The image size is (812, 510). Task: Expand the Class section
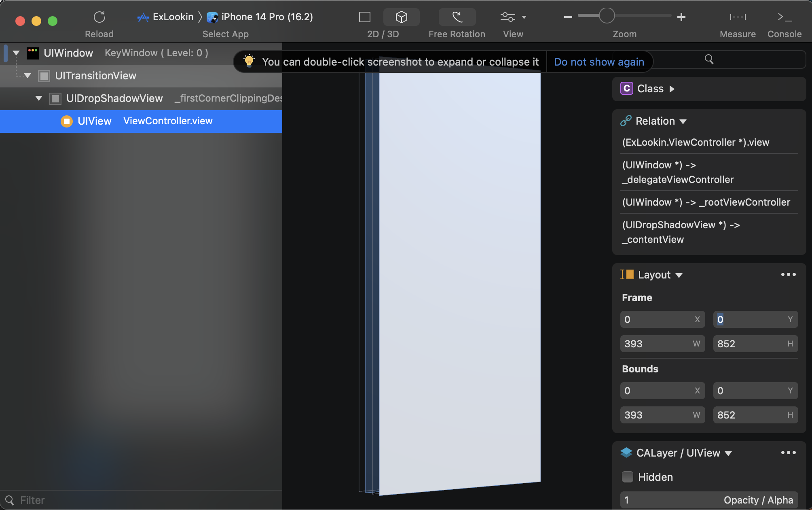[672, 89]
